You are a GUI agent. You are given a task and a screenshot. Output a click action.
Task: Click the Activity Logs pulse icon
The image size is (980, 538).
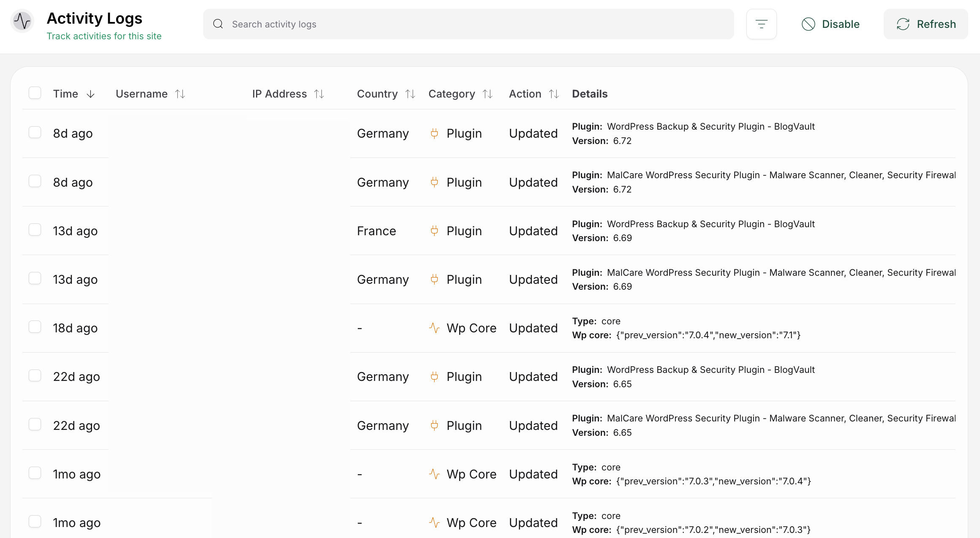coord(22,21)
